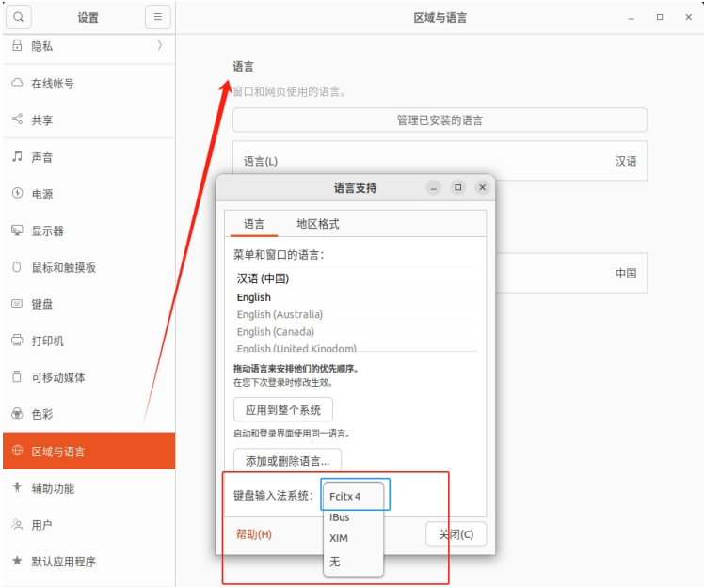Select the mouse icon for 鼠标和触摸板

point(17,267)
